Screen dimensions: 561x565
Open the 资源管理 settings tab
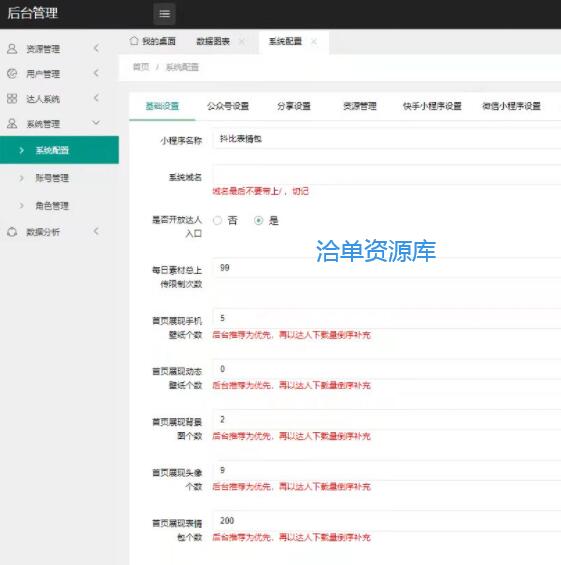tap(360, 106)
